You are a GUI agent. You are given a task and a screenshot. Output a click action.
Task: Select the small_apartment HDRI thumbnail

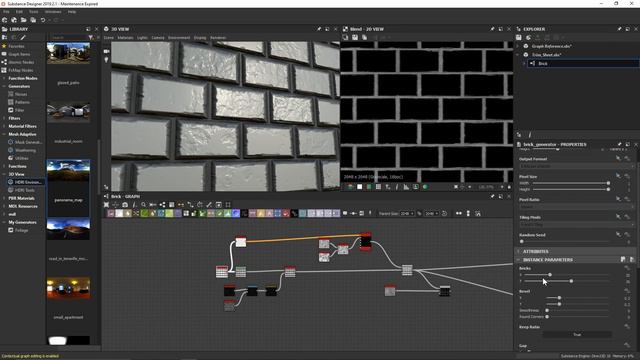tap(69, 288)
